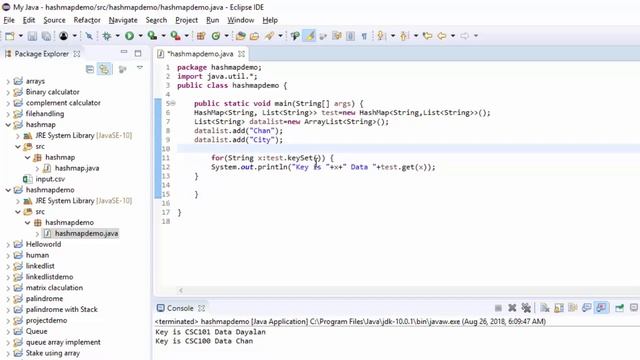Toggle Block Selection Mode icon
640x360 pixels.
tap(350, 36)
